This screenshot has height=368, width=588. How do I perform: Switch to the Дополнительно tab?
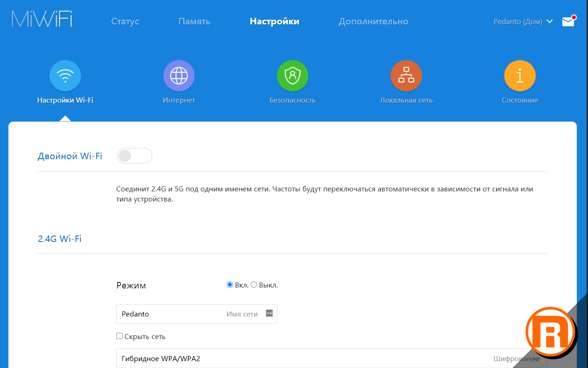click(373, 22)
